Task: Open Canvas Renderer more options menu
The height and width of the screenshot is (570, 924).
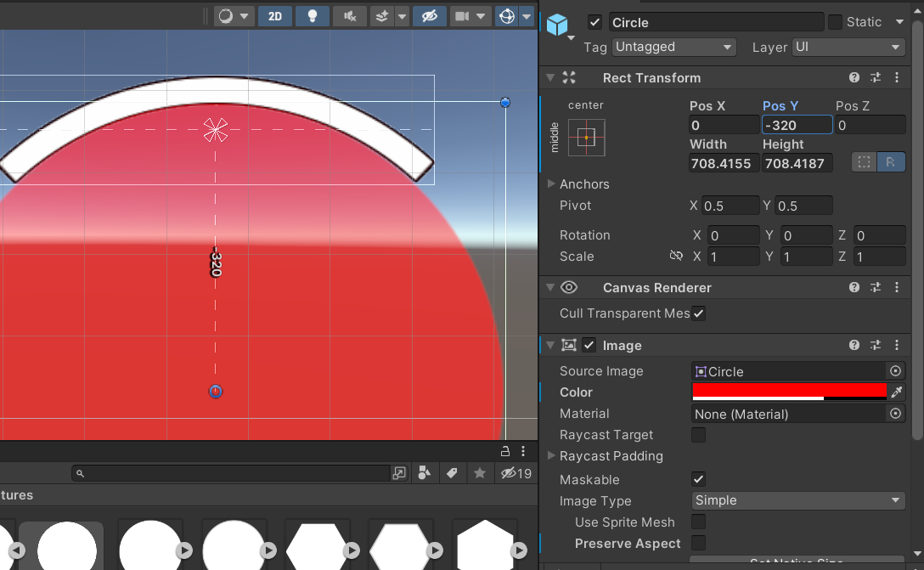Action: point(897,287)
